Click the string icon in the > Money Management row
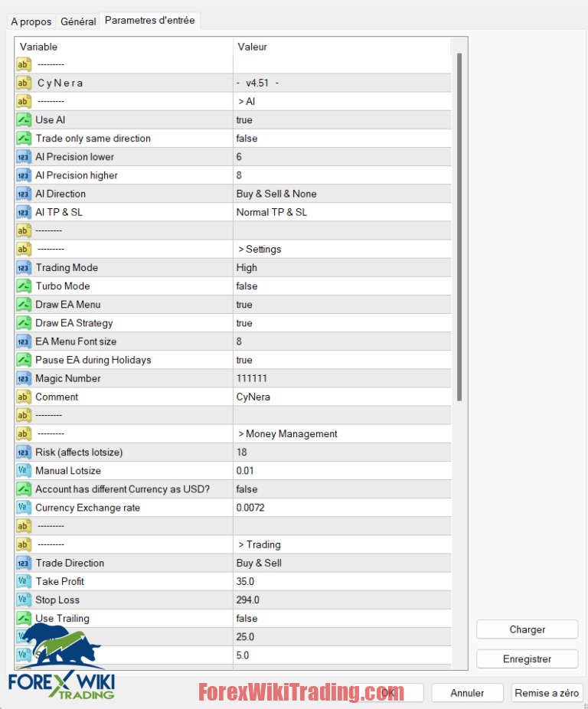 click(24, 434)
